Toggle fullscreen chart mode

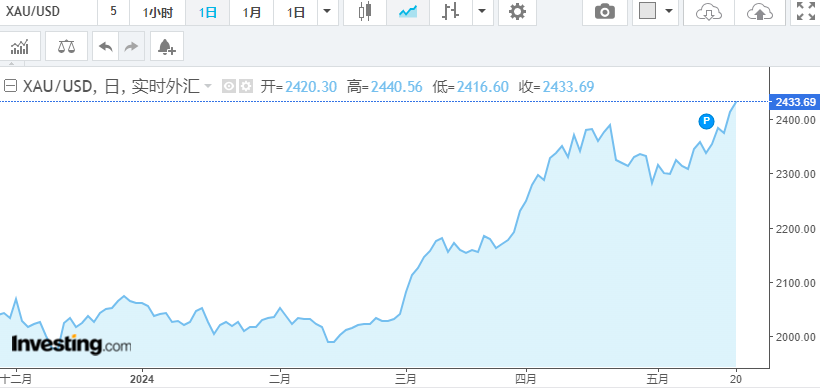pyautogui.click(x=806, y=12)
